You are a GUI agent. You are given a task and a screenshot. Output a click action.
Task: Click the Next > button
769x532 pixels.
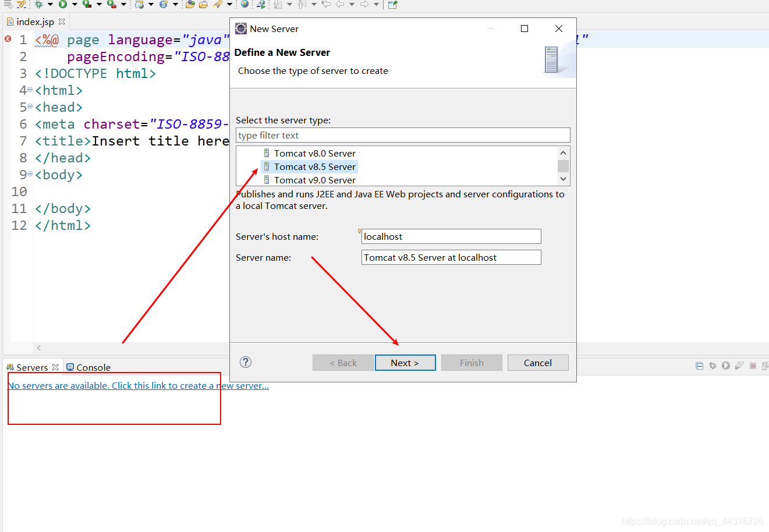tap(405, 363)
